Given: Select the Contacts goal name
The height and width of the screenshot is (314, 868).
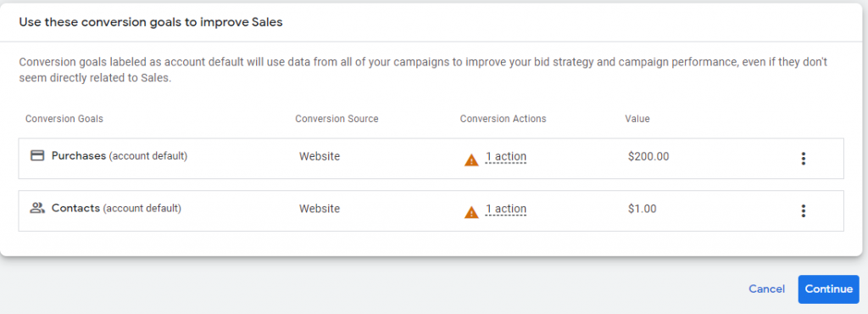Looking at the screenshot, I should click(75, 208).
